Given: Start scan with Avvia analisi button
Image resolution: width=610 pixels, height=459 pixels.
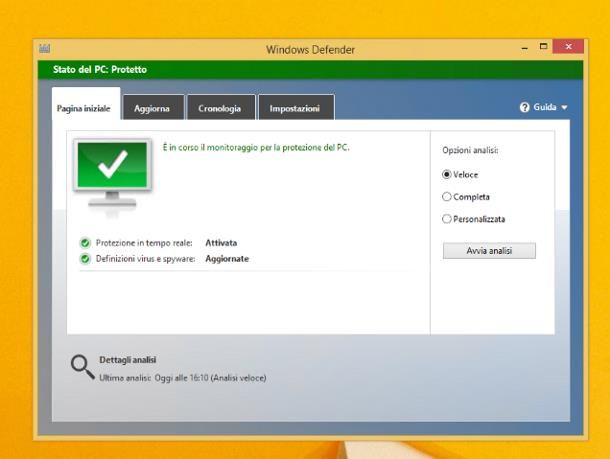Looking at the screenshot, I should coord(489,251).
